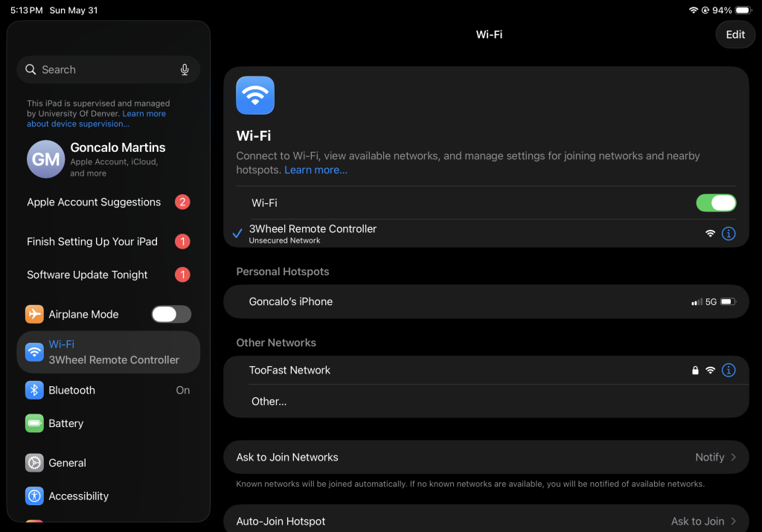Click the lock icon on TooFast Network
This screenshot has height=532, width=762.
(696, 371)
